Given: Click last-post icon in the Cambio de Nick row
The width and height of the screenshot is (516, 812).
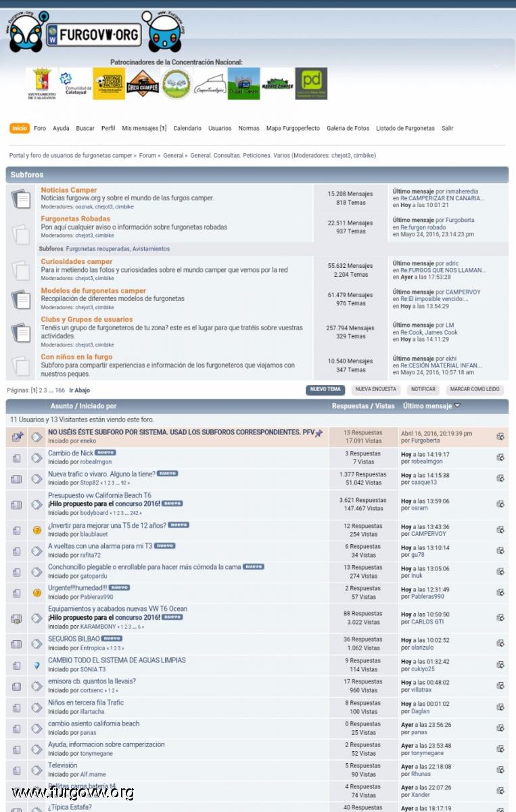Looking at the screenshot, I should [500, 458].
